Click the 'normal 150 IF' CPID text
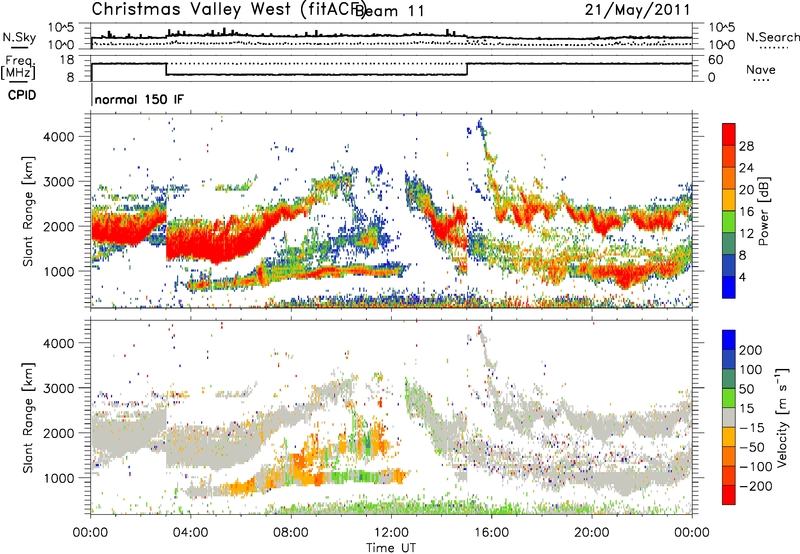Screen dimensions: 800x554 pos(139,99)
